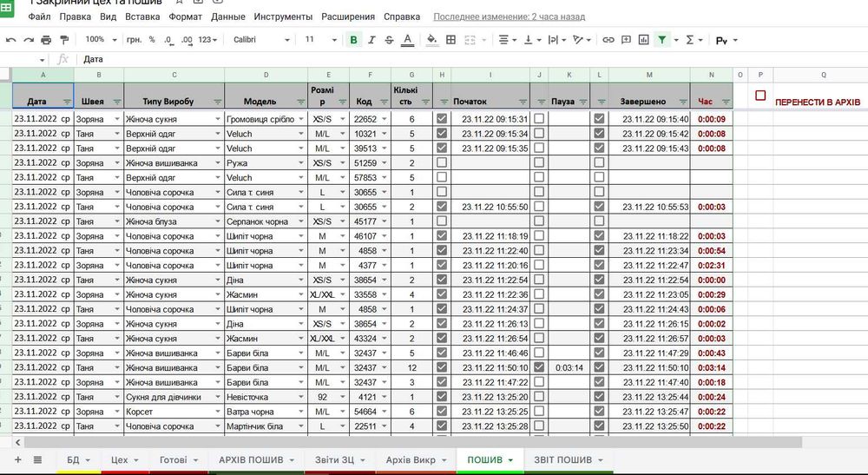The height and width of the screenshot is (475, 868).
Task: Open model dropdown for Громовиця срібло
Action: pyautogui.click(x=300, y=119)
